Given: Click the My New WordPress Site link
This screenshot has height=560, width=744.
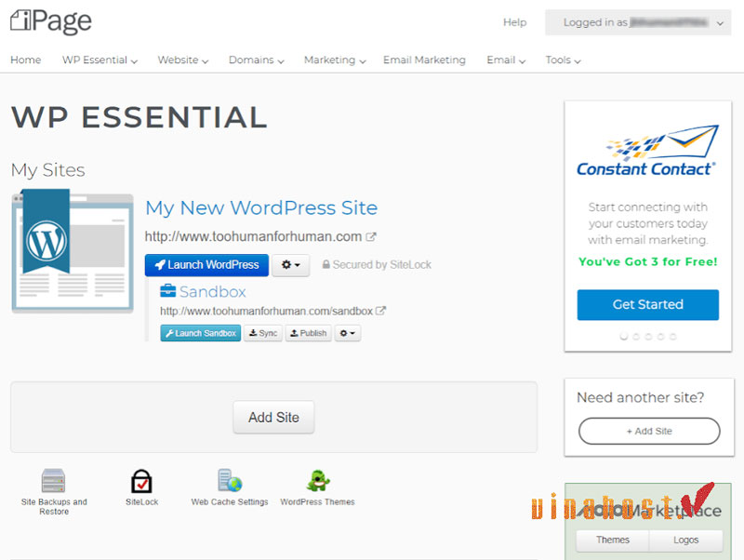Looking at the screenshot, I should tap(261, 207).
